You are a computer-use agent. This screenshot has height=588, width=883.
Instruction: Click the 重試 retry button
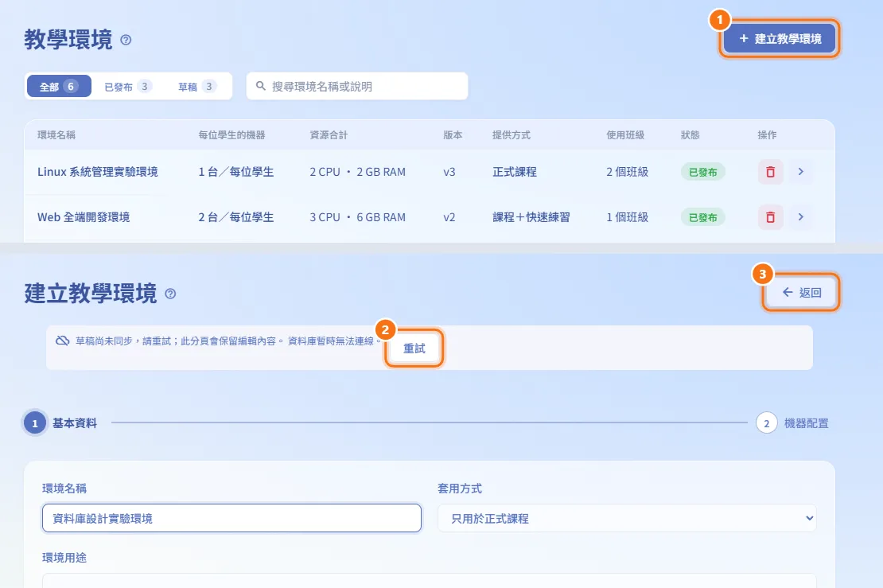(414, 349)
